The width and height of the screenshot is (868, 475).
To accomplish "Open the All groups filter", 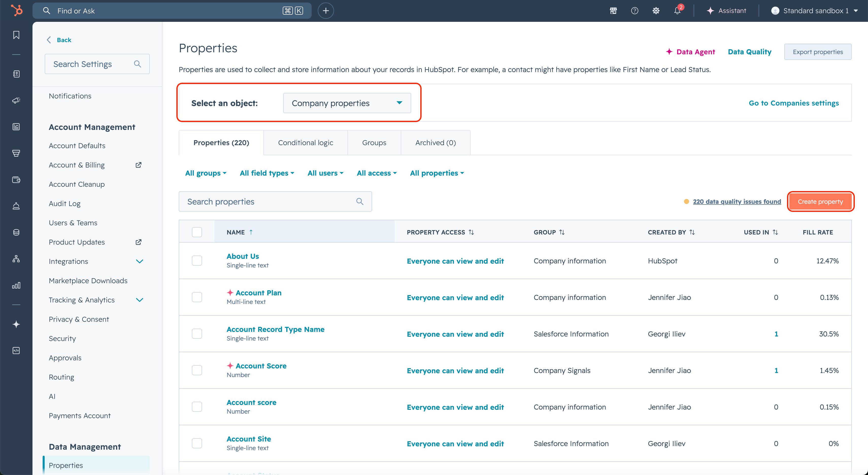I will (206, 173).
